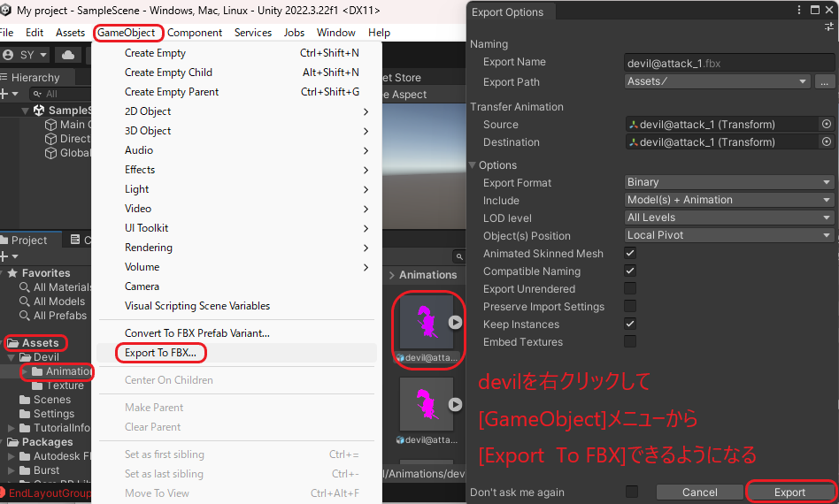
Task: Click the Project search magnifier icon
Action: click(x=459, y=257)
